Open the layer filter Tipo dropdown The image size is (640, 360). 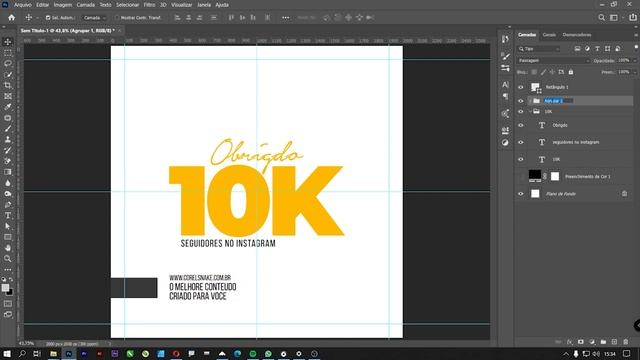pos(539,49)
